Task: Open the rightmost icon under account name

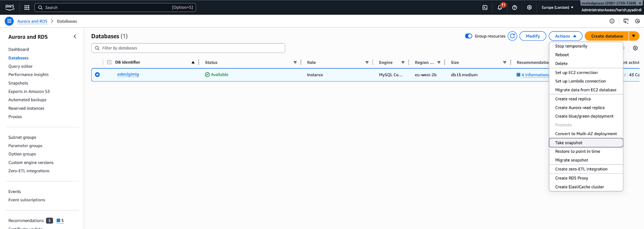Action: point(637,21)
